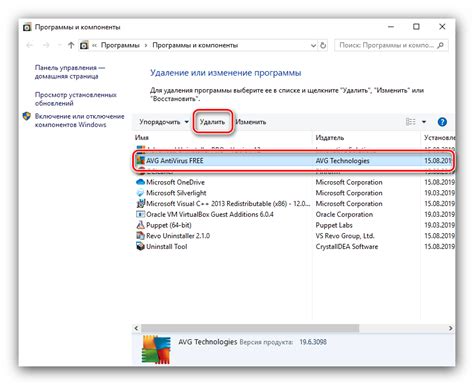Click the Uninstall Tool icon

pos(140,246)
